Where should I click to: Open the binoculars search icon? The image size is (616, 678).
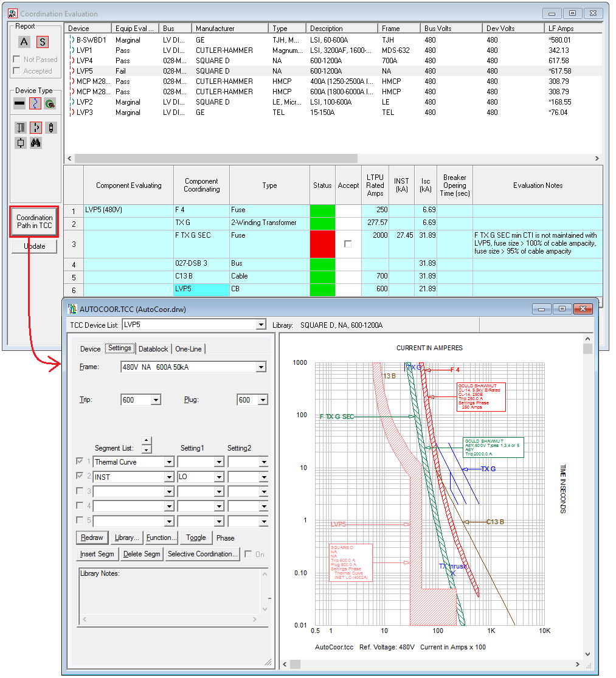pos(35,142)
